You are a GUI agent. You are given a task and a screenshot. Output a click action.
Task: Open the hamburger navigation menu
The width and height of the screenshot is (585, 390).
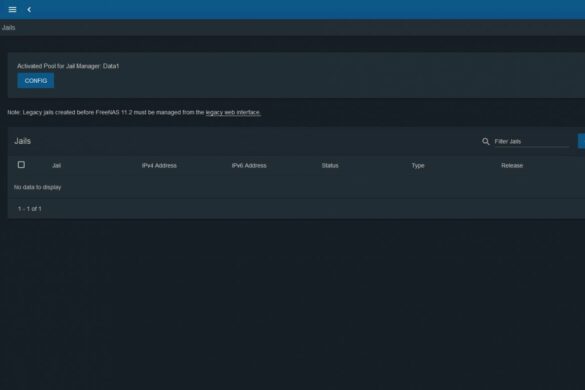coord(12,10)
